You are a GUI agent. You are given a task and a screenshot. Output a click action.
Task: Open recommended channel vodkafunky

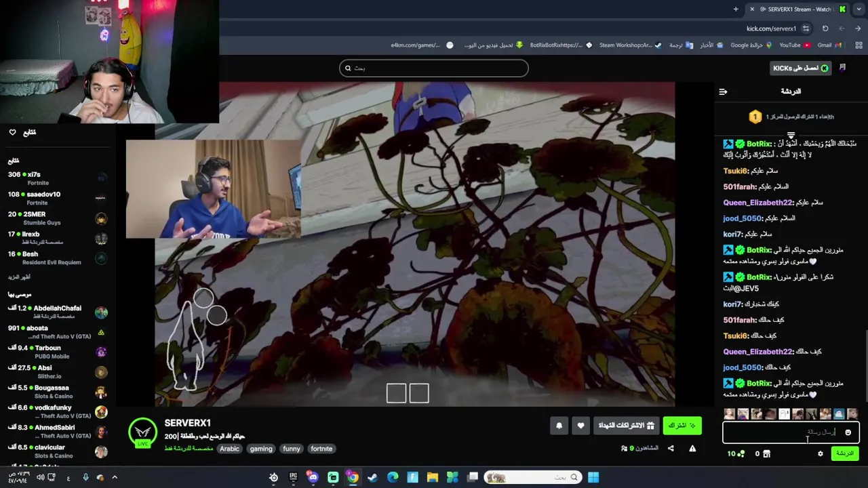pyautogui.click(x=58, y=411)
